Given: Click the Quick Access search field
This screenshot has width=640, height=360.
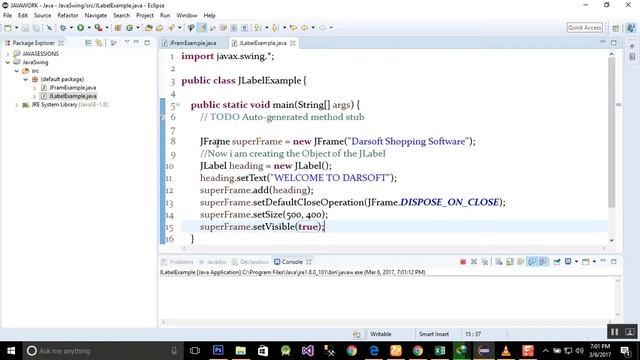Looking at the screenshot, I should 585,28.
